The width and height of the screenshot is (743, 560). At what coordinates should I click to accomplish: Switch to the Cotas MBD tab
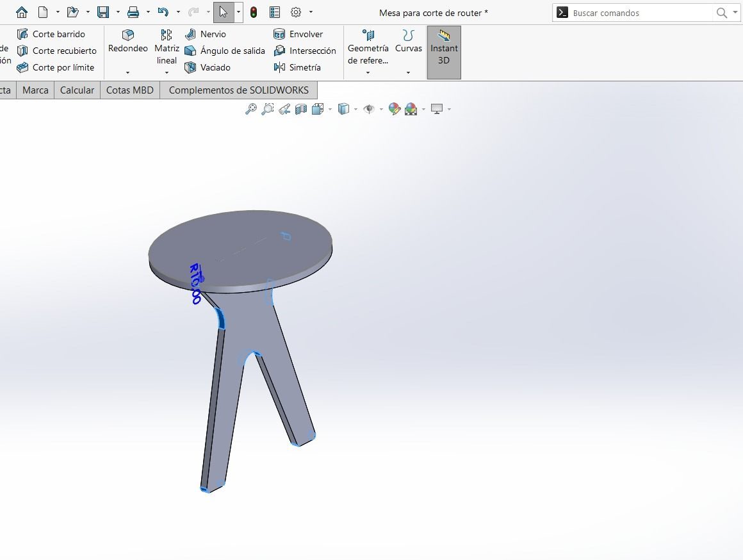point(130,90)
